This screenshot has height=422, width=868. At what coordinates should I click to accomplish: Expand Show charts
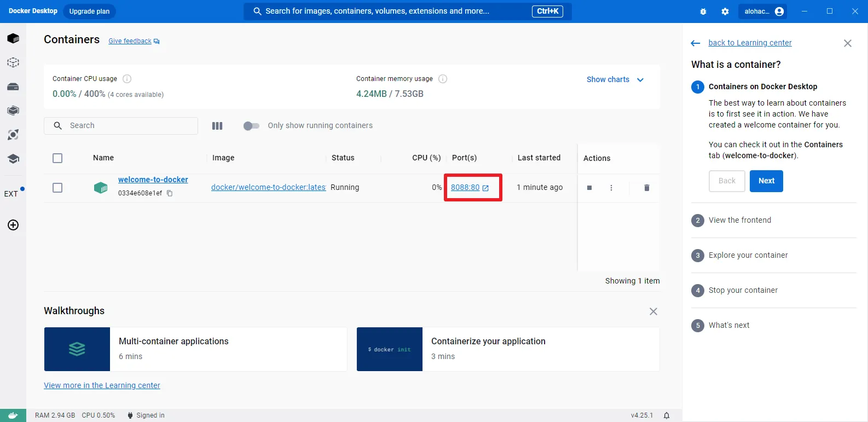615,79
